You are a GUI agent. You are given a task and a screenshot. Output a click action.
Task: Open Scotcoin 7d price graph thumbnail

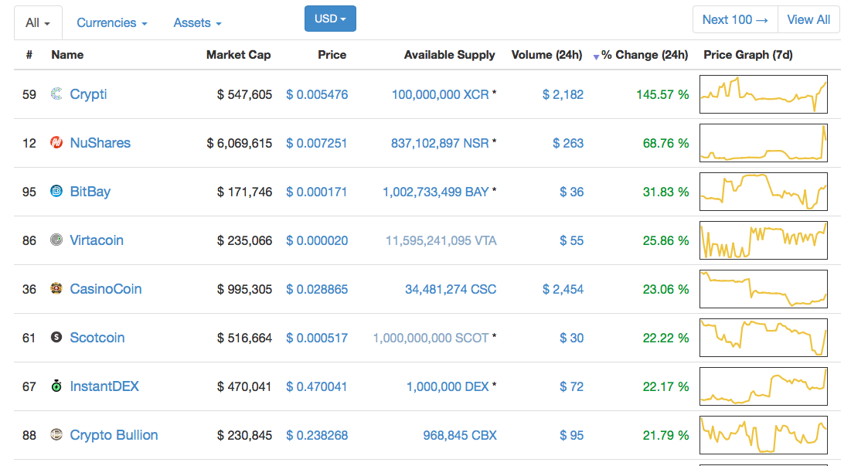coord(764,338)
